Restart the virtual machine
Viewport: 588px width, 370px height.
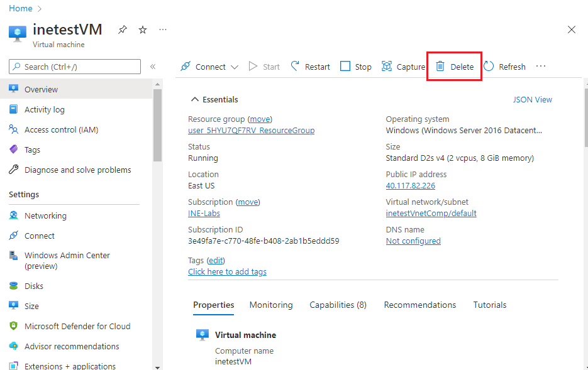[x=310, y=67]
